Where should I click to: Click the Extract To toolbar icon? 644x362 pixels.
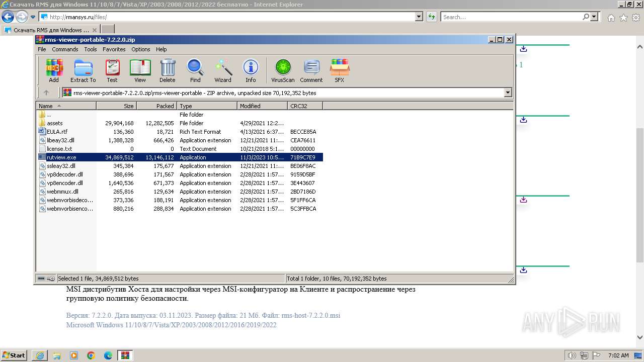83,70
